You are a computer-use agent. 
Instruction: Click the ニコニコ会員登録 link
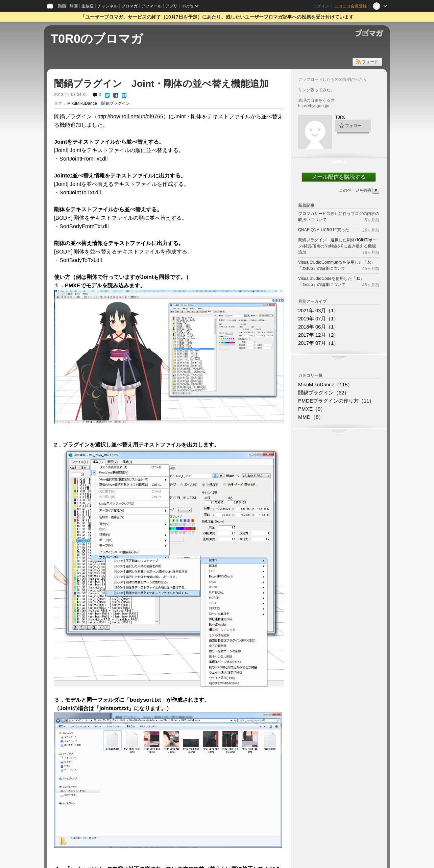coord(351,6)
